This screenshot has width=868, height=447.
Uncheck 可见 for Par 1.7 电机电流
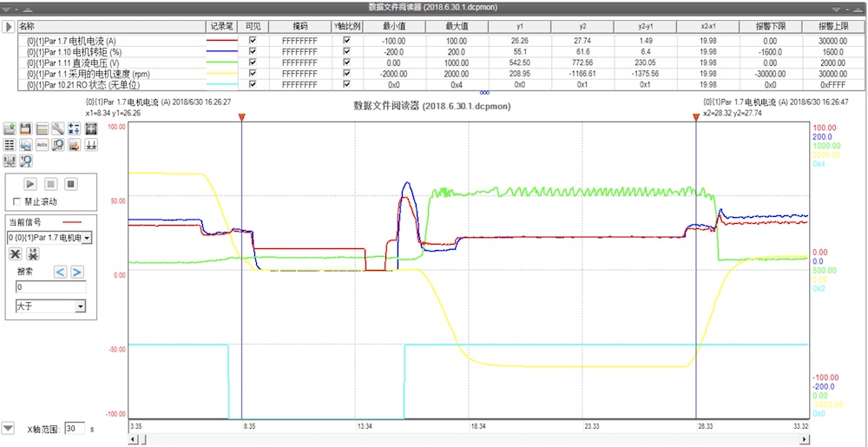253,40
